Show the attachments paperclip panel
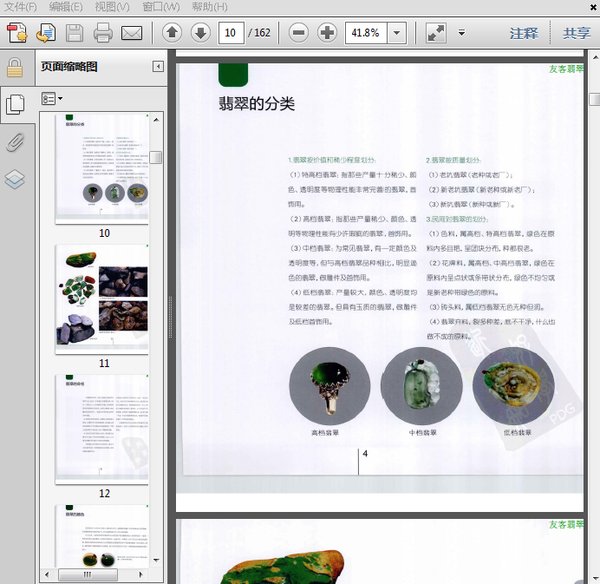The image size is (600, 584). point(15,141)
